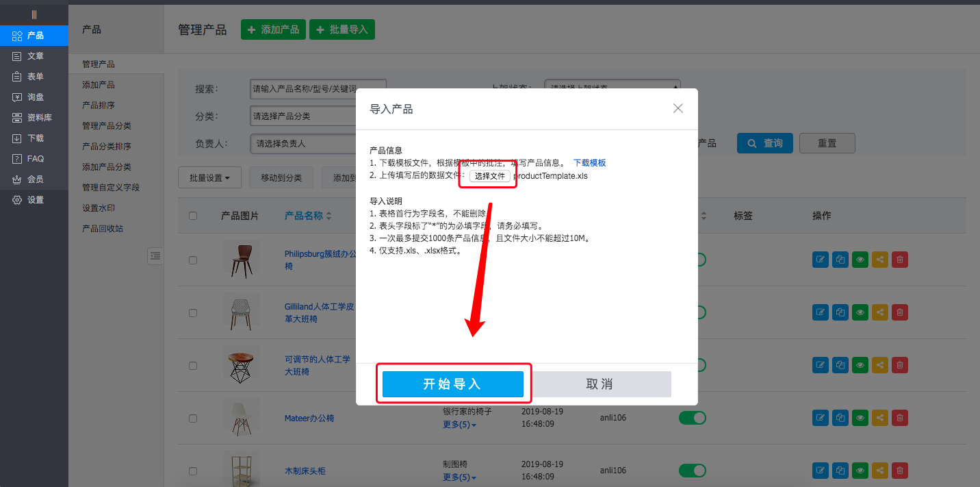Click the copy/duplicate icon for Gilliland product
The image size is (980, 487).
click(x=840, y=312)
